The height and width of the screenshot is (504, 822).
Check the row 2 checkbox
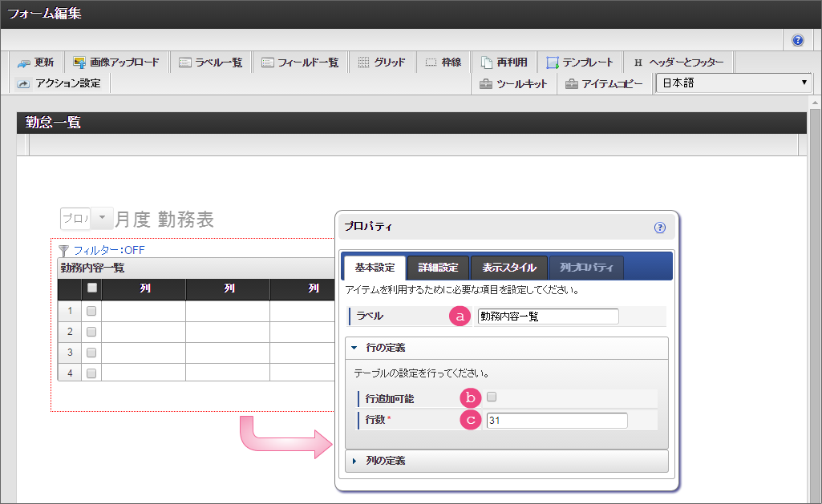(x=91, y=332)
